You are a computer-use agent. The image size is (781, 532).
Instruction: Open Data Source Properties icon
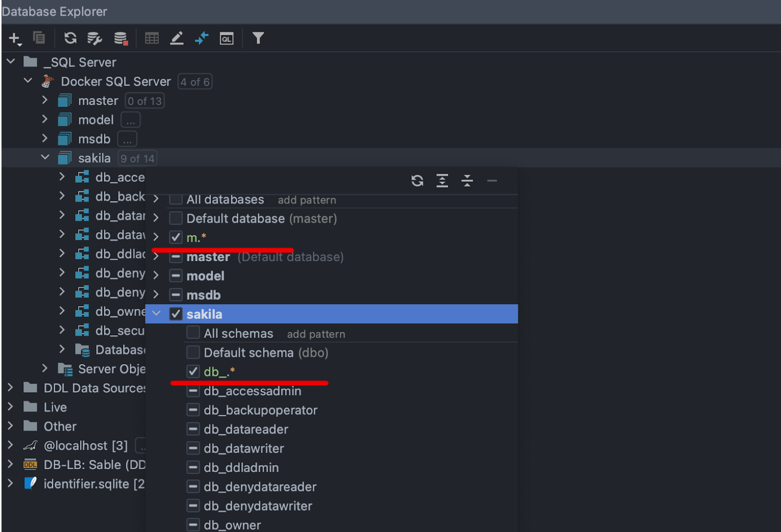95,38
